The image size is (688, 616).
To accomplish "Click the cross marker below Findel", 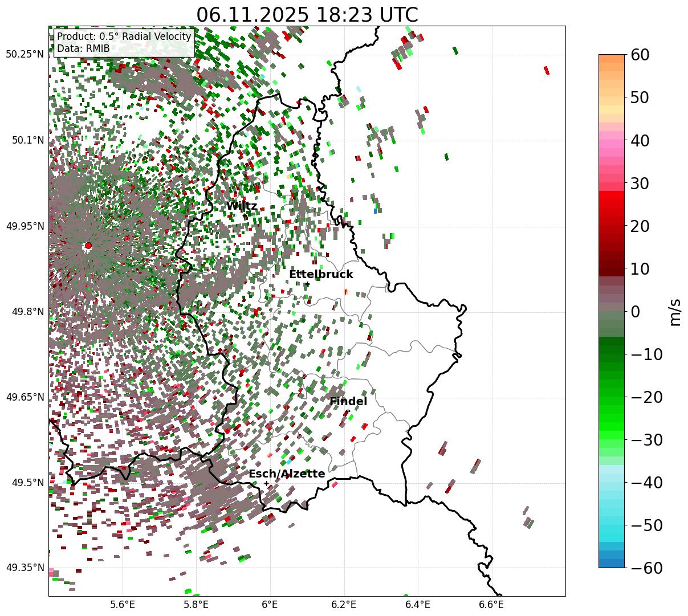I will click(348, 411).
